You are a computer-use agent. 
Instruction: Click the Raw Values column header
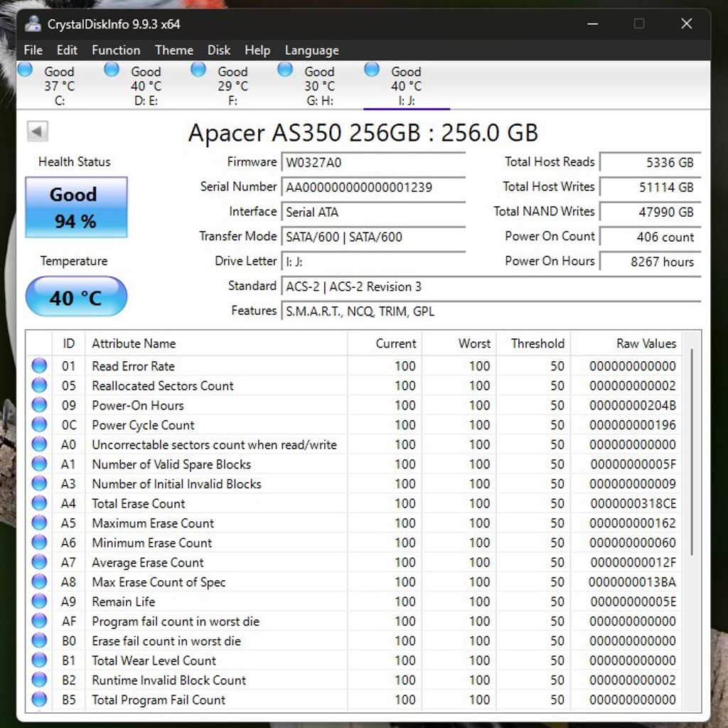626,343
